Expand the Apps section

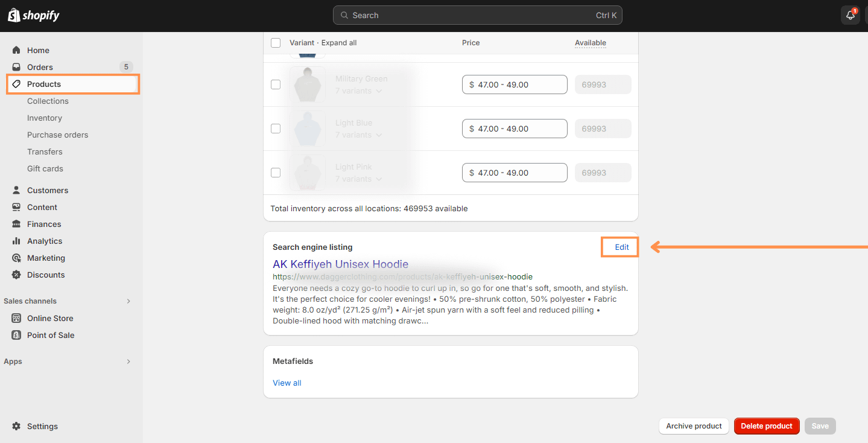[x=128, y=362]
